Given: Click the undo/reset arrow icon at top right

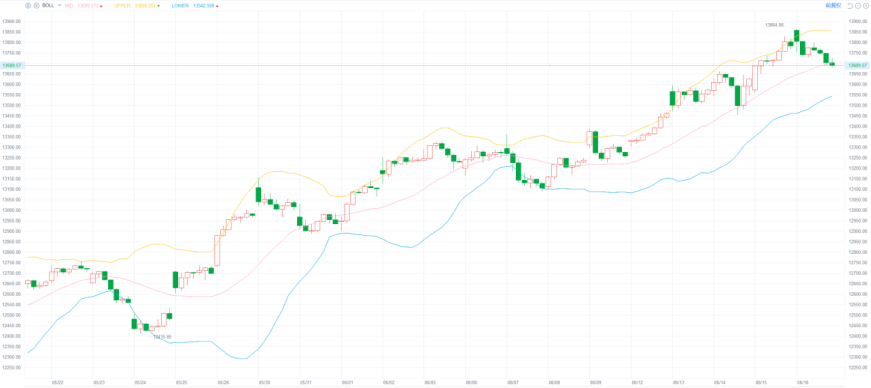Looking at the screenshot, I should tap(849, 6).
